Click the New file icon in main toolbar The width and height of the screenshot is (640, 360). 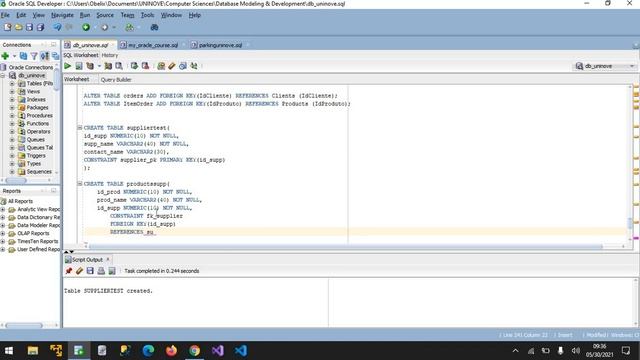click(7, 27)
